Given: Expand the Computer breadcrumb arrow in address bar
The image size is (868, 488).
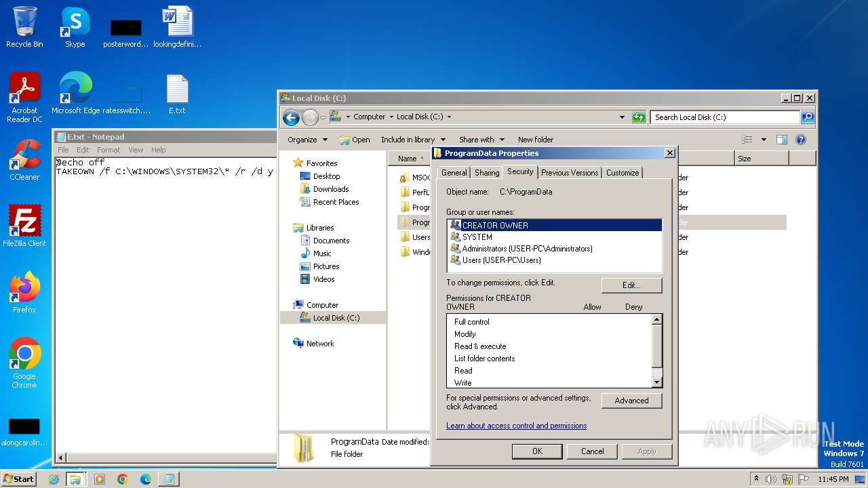Looking at the screenshot, I should [391, 117].
